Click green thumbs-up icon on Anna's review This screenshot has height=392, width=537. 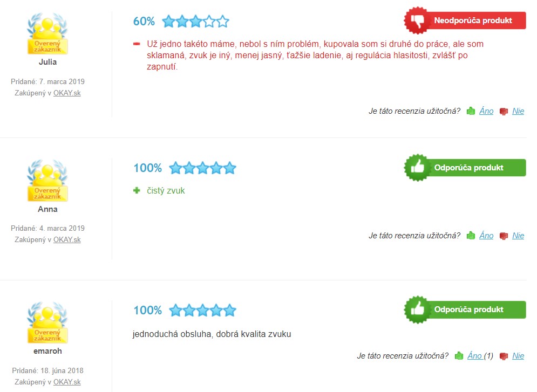pos(471,236)
